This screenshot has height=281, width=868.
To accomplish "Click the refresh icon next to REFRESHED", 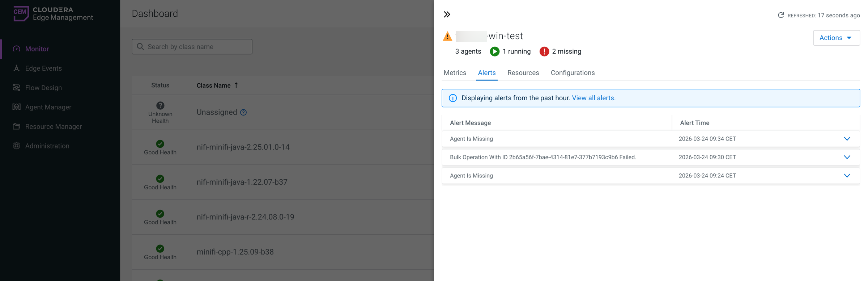I will (781, 15).
